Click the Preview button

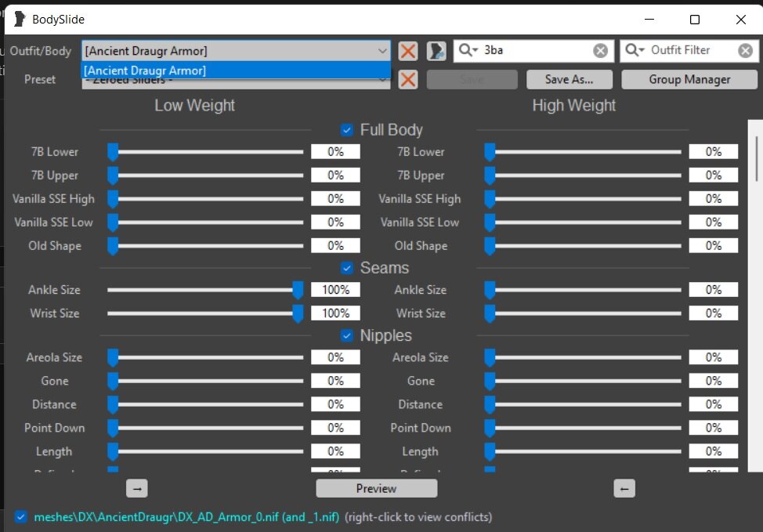pyautogui.click(x=377, y=488)
